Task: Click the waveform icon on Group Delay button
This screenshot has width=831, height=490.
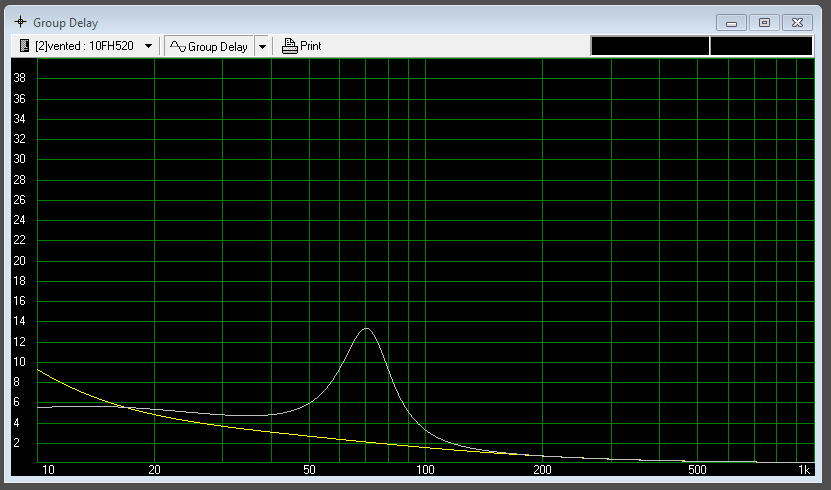Action: (x=178, y=47)
